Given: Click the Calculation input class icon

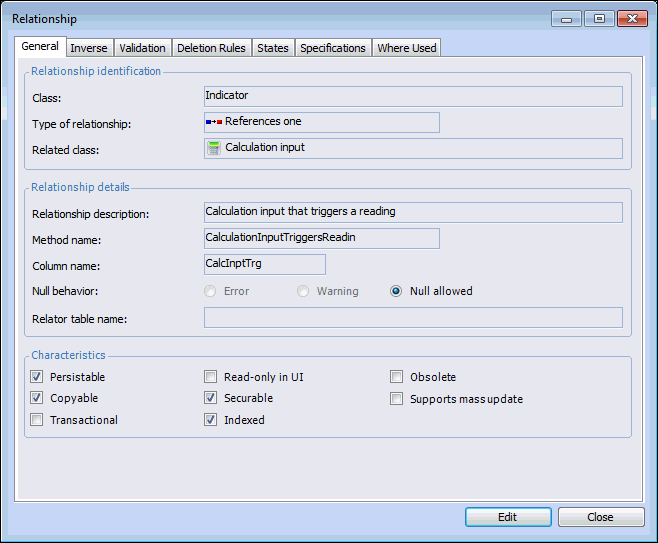Looking at the screenshot, I should (x=213, y=148).
